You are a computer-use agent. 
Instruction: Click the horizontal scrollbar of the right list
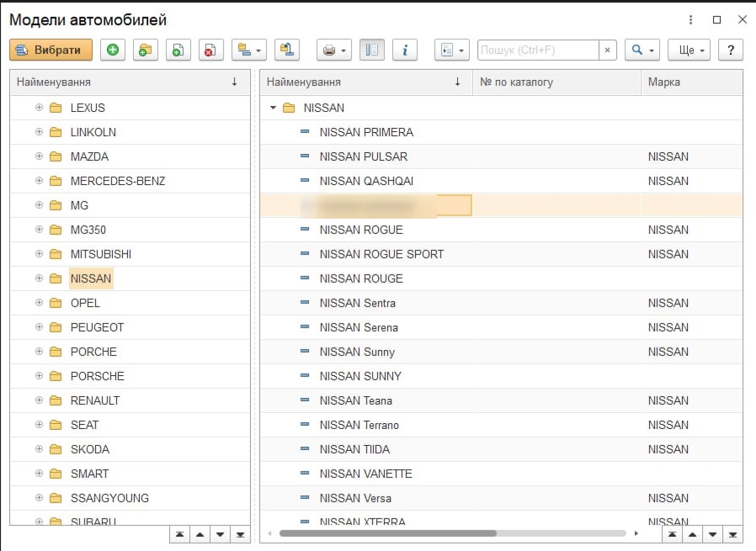tap(387, 533)
